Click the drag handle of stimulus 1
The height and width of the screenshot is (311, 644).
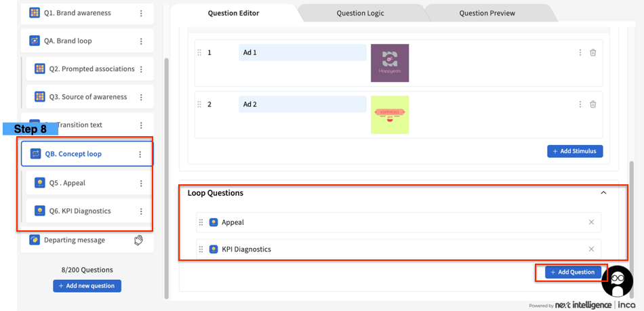click(199, 53)
